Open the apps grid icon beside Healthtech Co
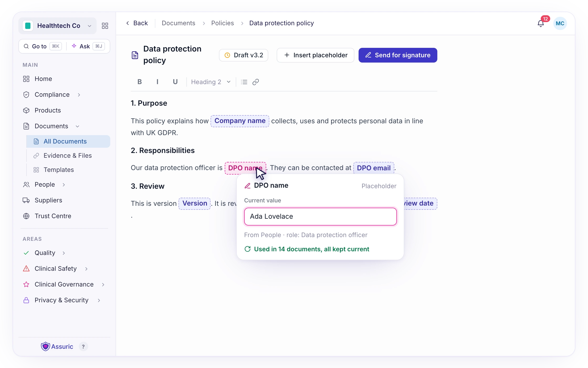The image size is (588, 368). [105, 26]
